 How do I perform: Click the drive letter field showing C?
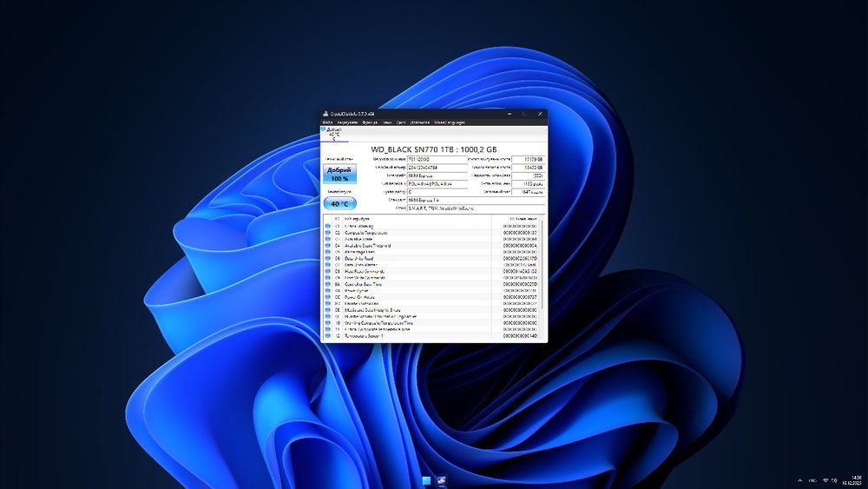(437, 192)
